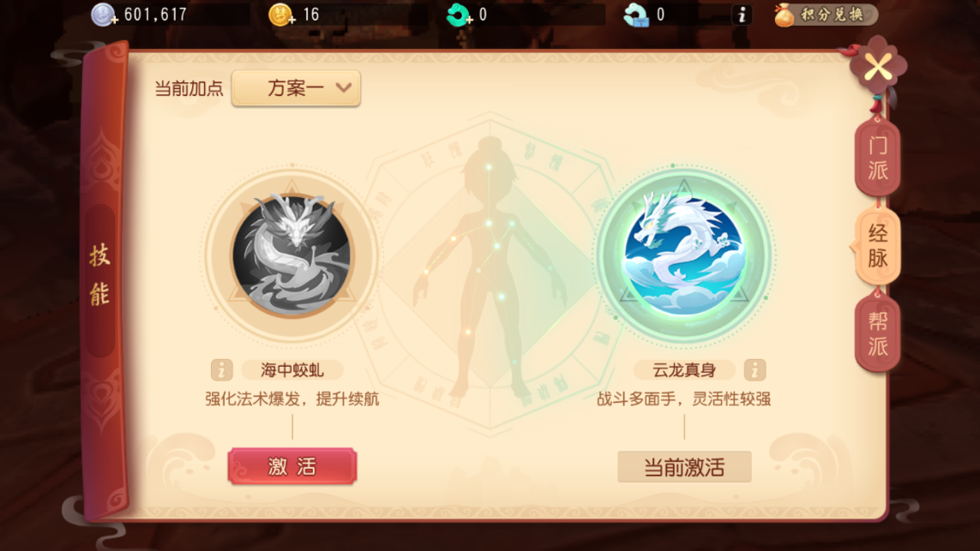
Task: Click the gold coin currency icon
Action: (281, 15)
